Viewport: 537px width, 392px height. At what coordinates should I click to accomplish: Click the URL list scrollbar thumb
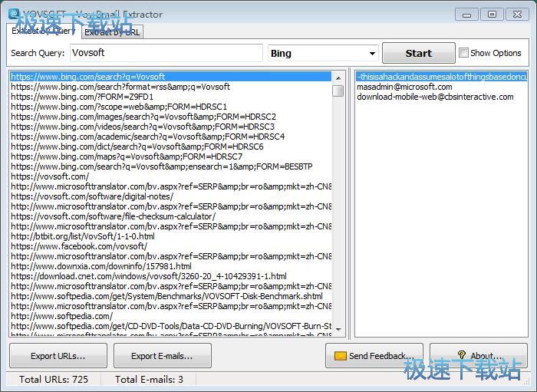coord(338,91)
